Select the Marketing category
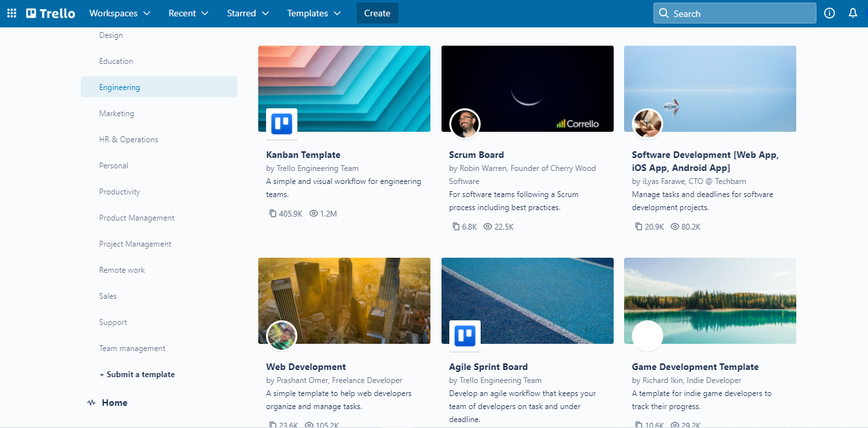The width and height of the screenshot is (868, 428). pyautogui.click(x=117, y=114)
